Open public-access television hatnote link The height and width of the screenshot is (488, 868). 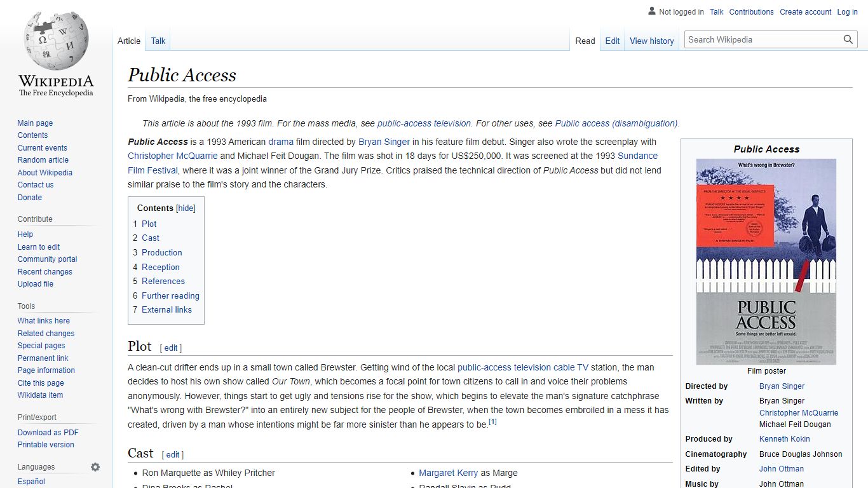424,123
